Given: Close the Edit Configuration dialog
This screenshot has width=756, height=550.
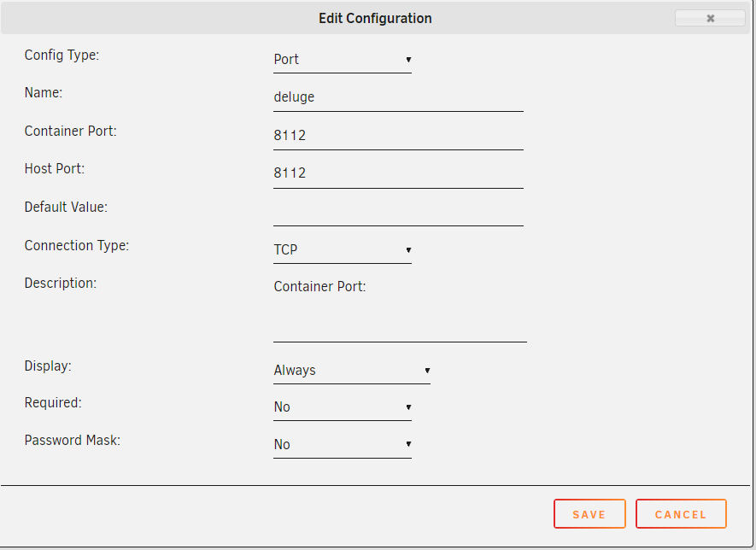Looking at the screenshot, I should click(710, 18).
